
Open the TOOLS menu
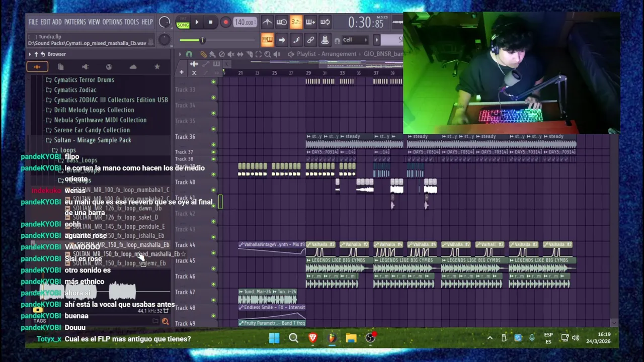[131, 22]
